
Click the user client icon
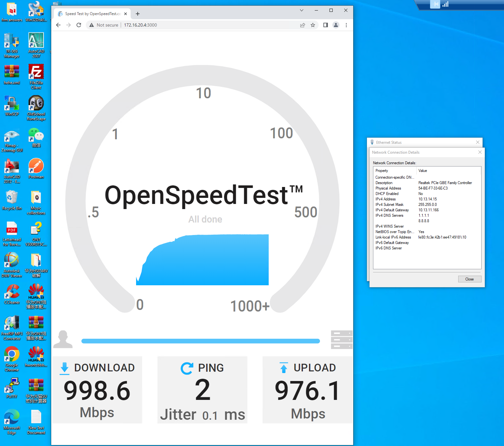63,339
